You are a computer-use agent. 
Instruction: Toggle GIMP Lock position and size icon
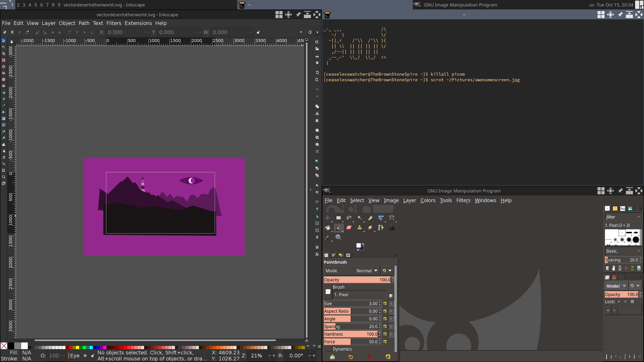tap(625, 301)
